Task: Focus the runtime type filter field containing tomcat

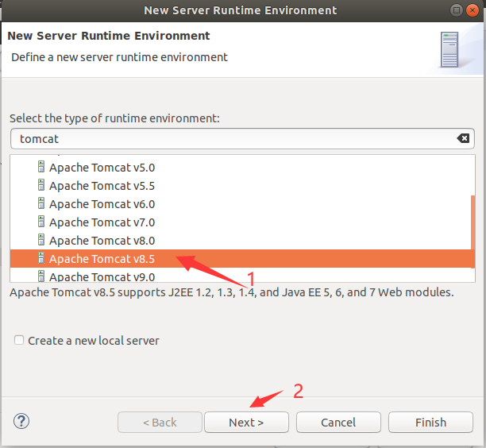Action: pos(242,138)
